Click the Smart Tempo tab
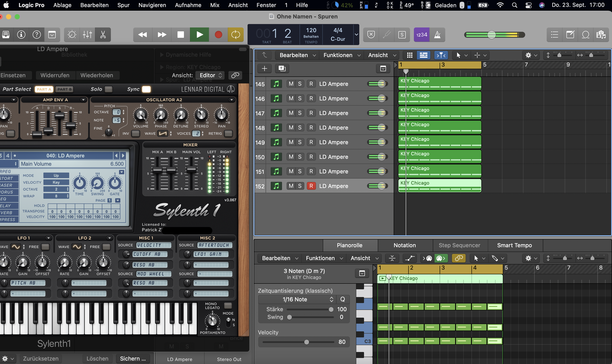The width and height of the screenshot is (612, 364). tap(514, 245)
